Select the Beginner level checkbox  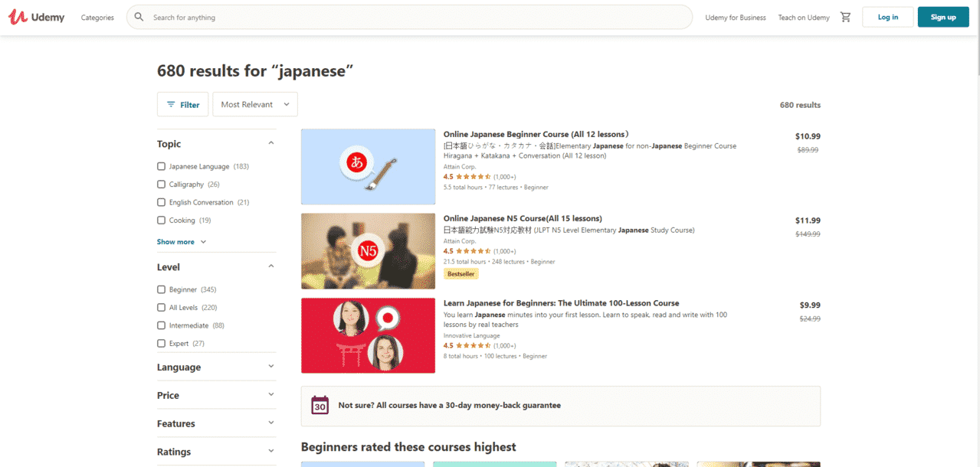161,289
